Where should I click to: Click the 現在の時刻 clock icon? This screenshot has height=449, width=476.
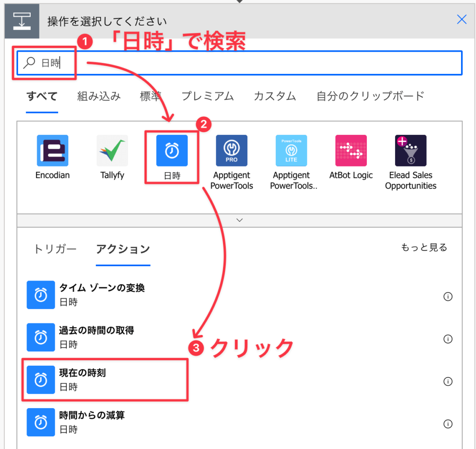point(41,380)
